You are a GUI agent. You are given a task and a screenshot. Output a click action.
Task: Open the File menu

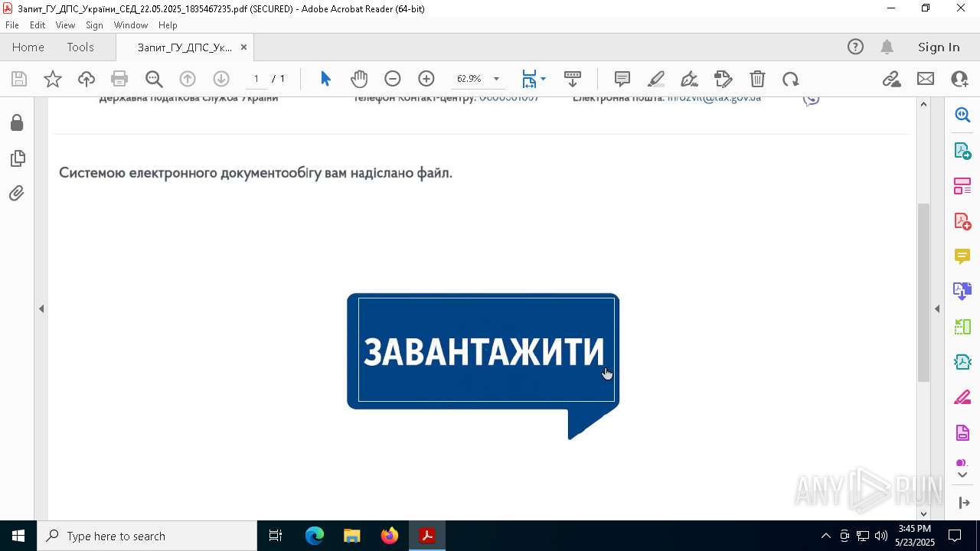[x=12, y=25]
